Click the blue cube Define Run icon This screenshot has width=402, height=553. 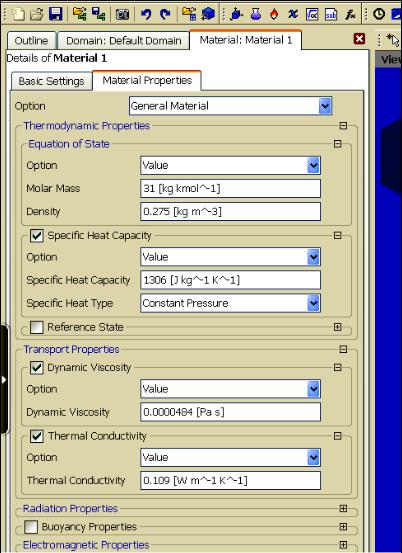pyautogui.click(x=208, y=14)
